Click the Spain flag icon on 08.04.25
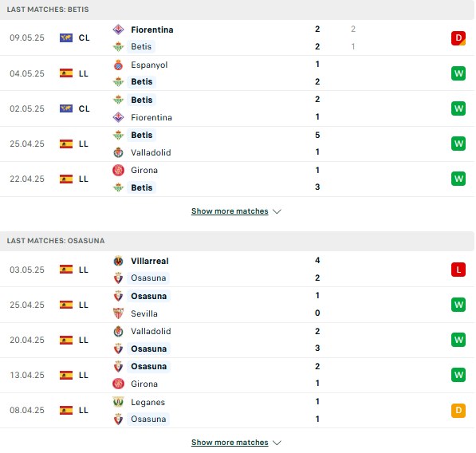Viewport: 476px width, 453px height. click(x=66, y=410)
